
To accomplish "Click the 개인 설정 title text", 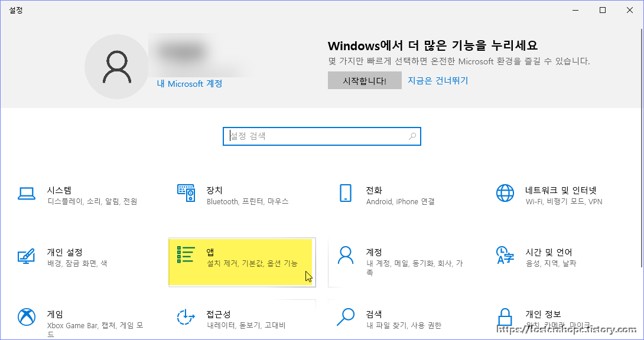I will [x=65, y=252].
